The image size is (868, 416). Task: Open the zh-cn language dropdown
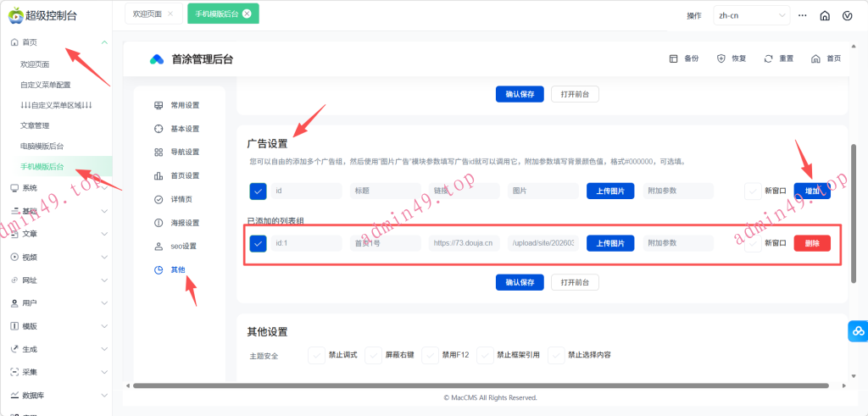752,15
